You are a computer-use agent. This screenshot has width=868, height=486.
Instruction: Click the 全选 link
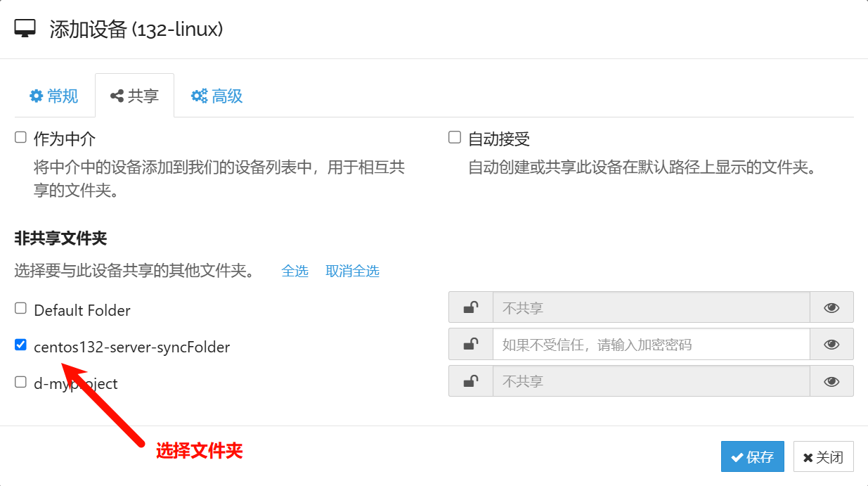[x=294, y=271]
